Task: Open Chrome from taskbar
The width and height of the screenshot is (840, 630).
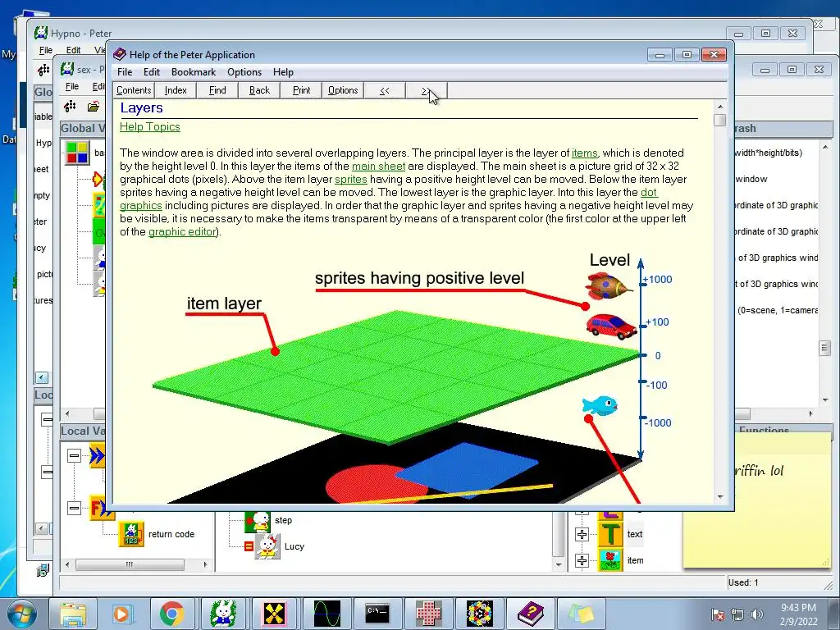Action: 172,614
